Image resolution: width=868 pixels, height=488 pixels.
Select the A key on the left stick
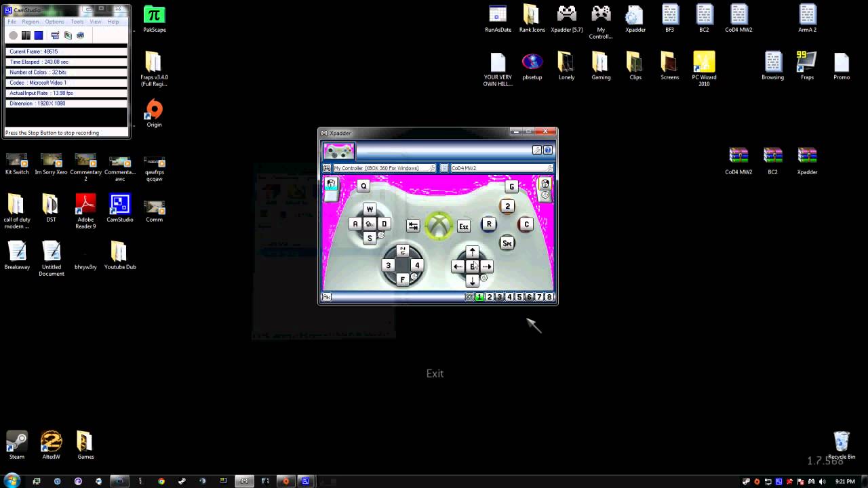pyautogui.click(x=355, y=224)
